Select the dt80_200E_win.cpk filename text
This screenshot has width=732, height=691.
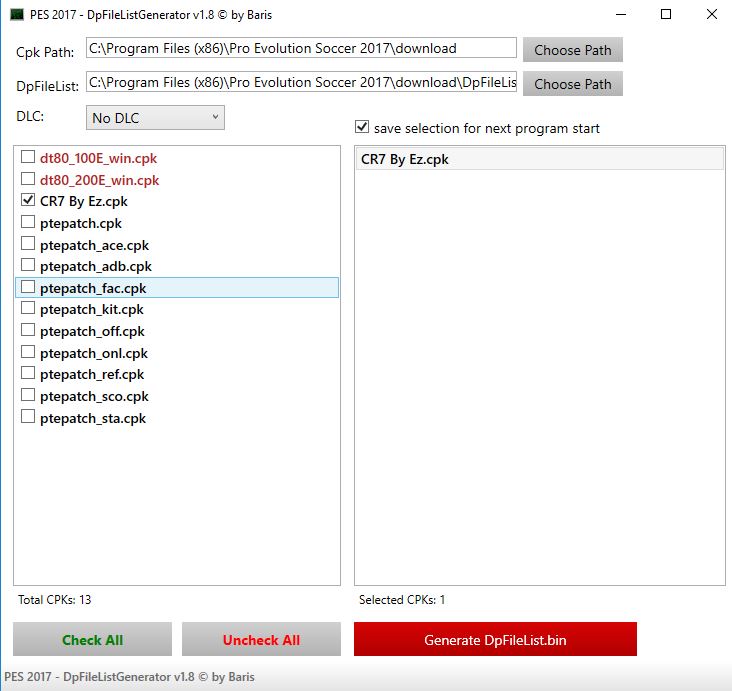coord(99,180)
